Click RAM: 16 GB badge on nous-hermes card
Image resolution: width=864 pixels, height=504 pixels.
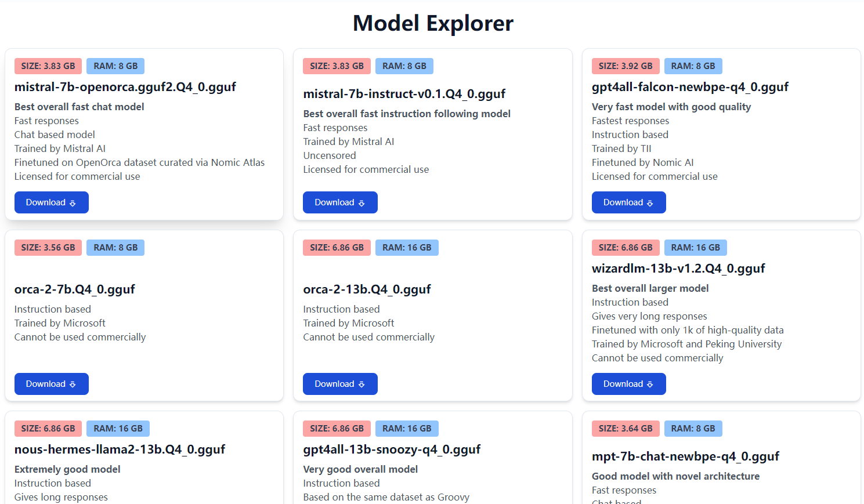118,429
